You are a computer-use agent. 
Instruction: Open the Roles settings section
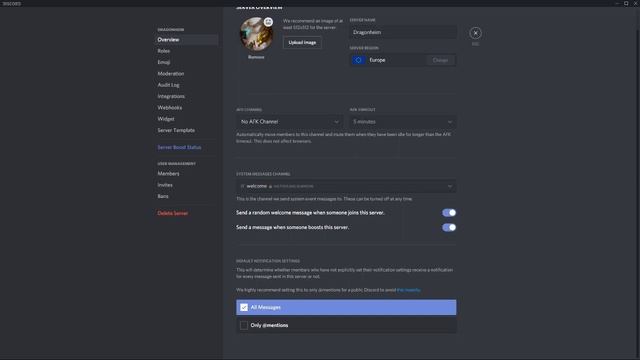[164, 51]
